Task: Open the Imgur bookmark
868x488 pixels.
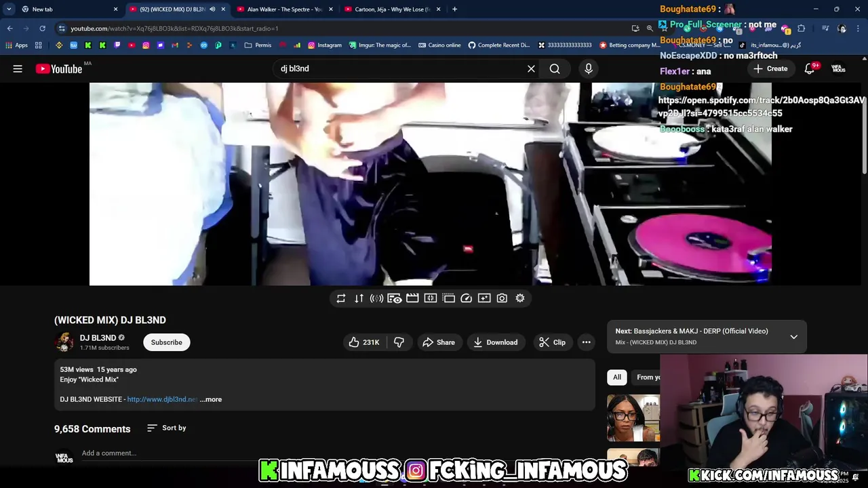Action: point(380,45)
